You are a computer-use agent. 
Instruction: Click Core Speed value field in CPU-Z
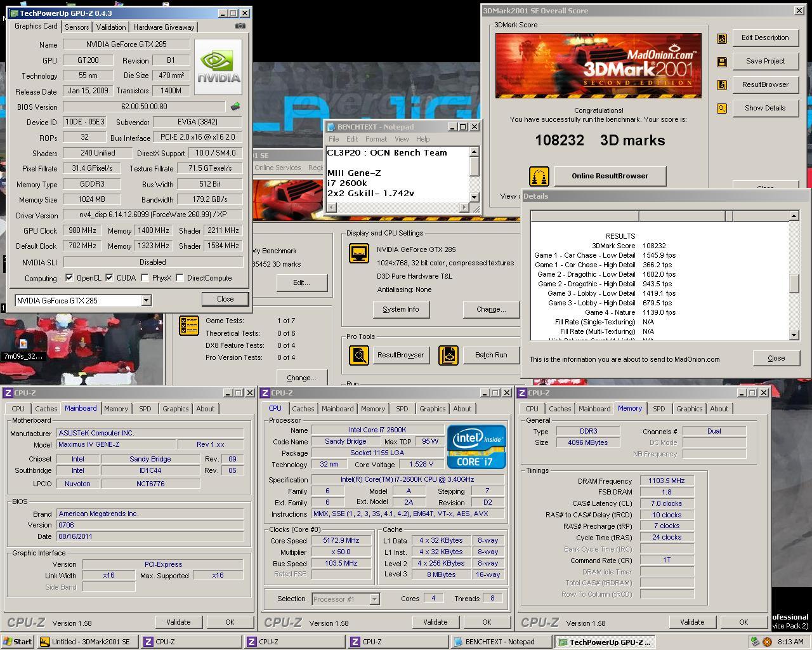click(341, 541)
